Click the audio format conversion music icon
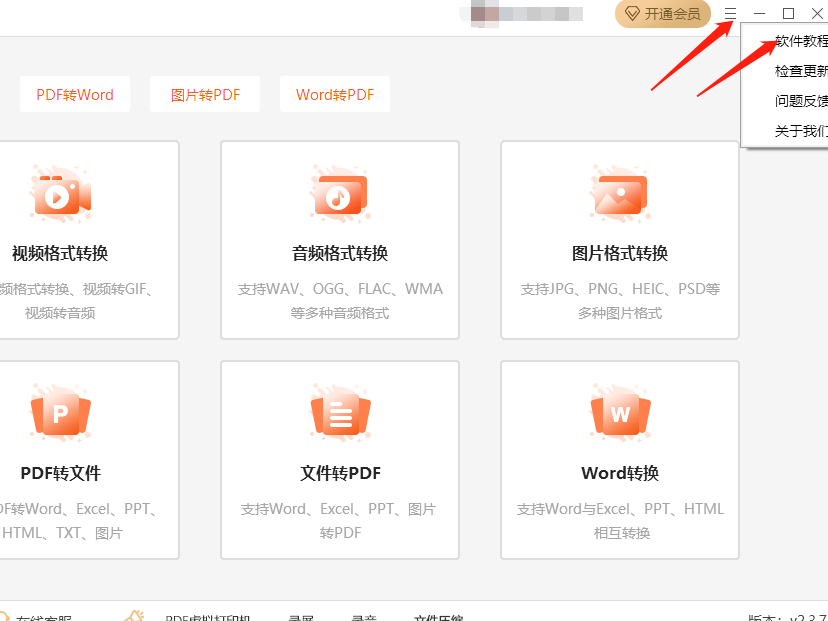Image resolution: width=828 pixels, height=621 pixels. coord(340,193)
